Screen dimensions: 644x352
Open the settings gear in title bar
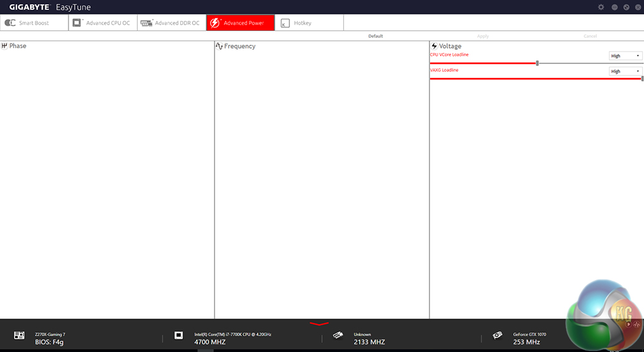tap(601, 7)
